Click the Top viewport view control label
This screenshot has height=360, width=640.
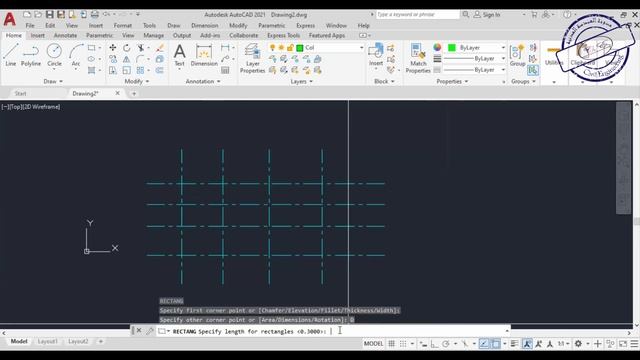click(16, 107)
